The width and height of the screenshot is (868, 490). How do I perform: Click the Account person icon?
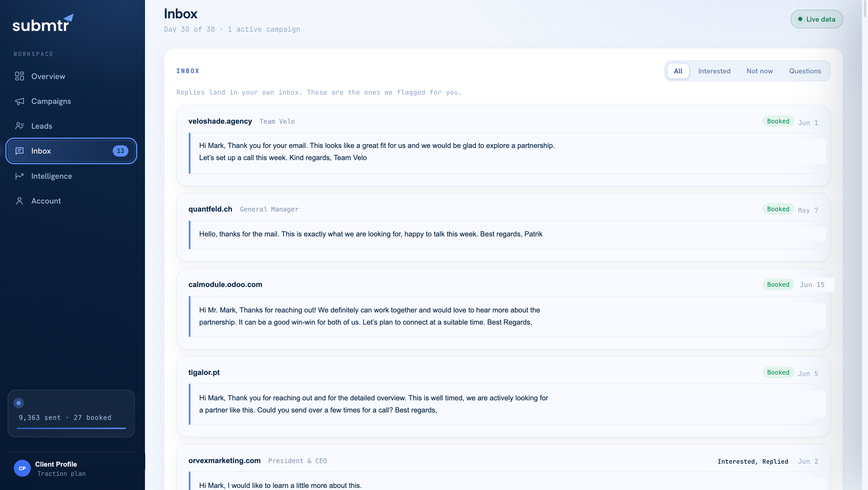[x=20, y=201]
